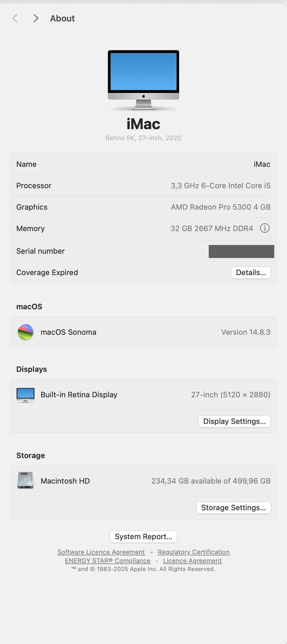The width and height of the screenshot is (287, 644).
Task: Click the large iMac image
Action: [x=143, y=79]
